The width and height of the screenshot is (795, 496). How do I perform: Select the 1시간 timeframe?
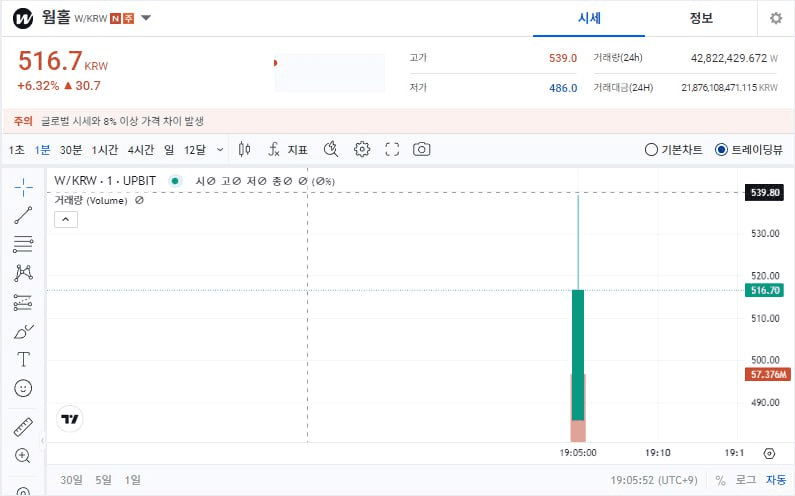point(104,150)
